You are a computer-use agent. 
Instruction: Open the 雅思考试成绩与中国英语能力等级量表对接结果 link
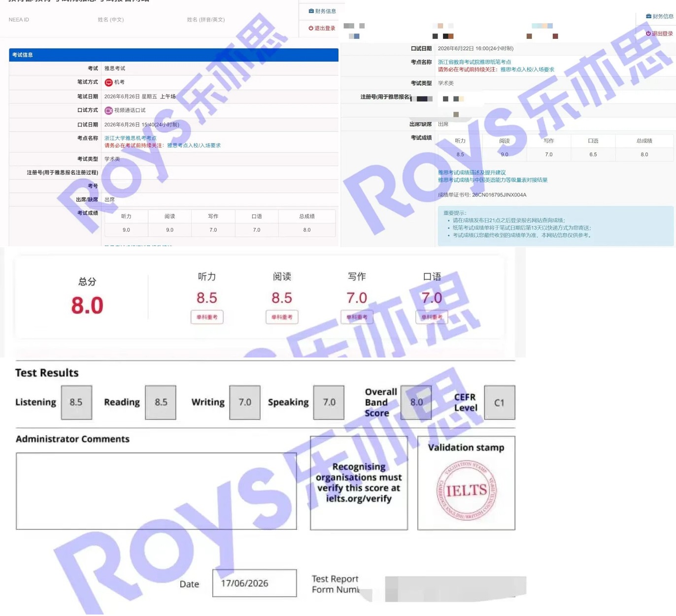pos(493,180)
